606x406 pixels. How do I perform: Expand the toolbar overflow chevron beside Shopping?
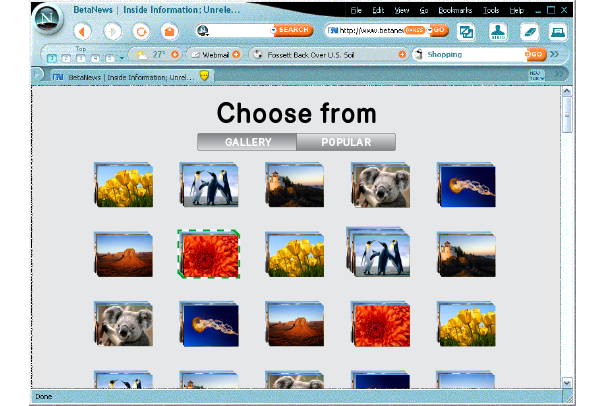coord(554,54)
